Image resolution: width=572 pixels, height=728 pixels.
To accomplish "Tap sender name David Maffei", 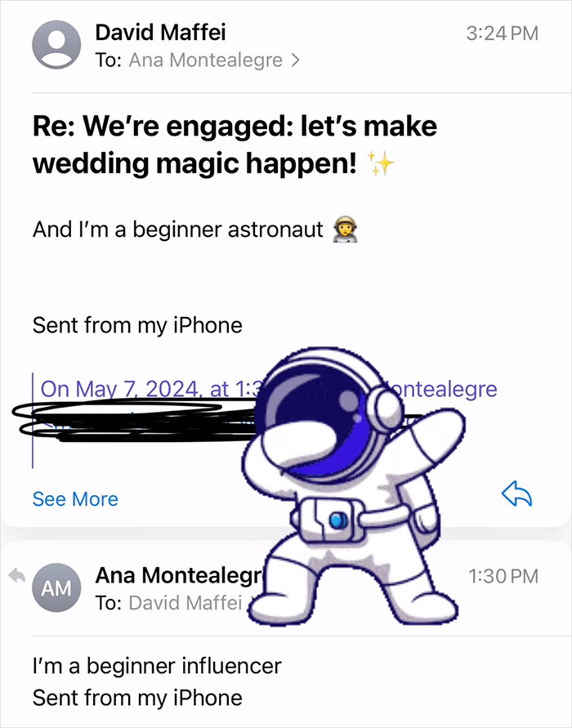I will pyautogui.click(x=161, y=33).
